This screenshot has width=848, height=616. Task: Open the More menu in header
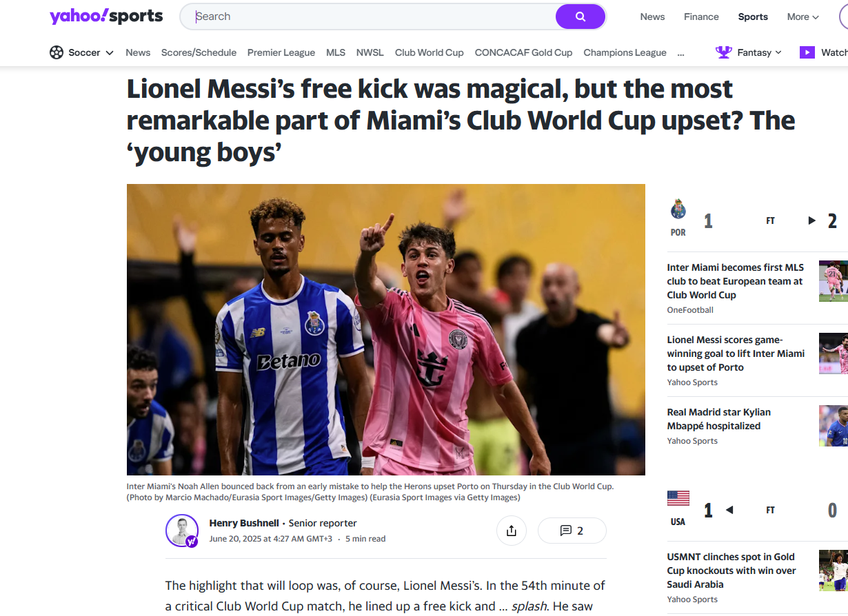(803, 17)
